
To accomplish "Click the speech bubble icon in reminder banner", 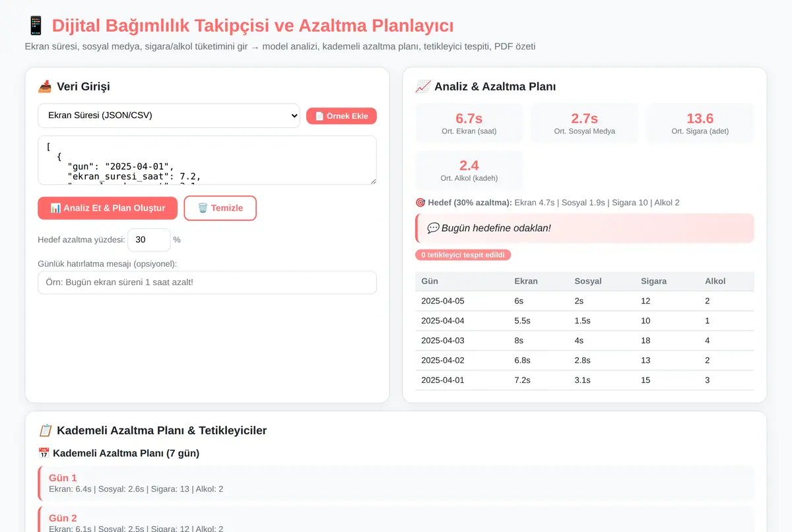I will coord(433,228).
